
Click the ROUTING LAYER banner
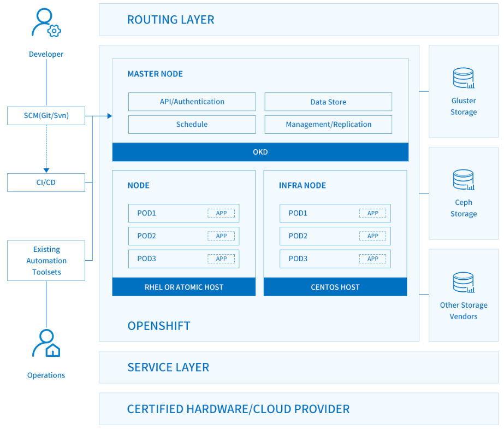pyautogui.click(x=299, y=20)
